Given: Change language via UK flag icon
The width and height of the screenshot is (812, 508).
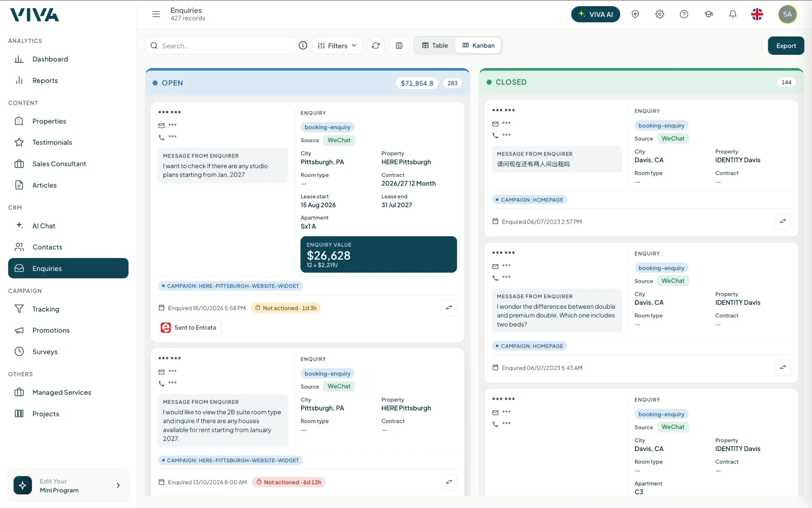Looking at the screenshot, I should 757,14.
